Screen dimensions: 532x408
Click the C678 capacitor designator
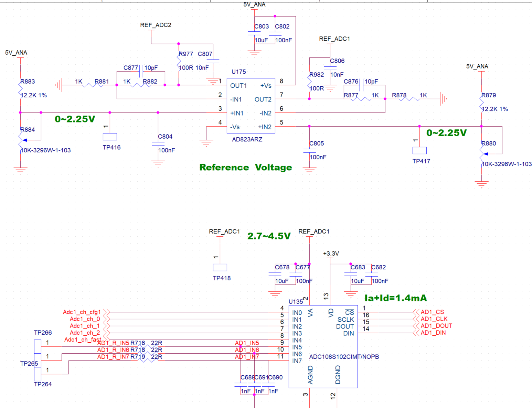[x=282, y=267]
